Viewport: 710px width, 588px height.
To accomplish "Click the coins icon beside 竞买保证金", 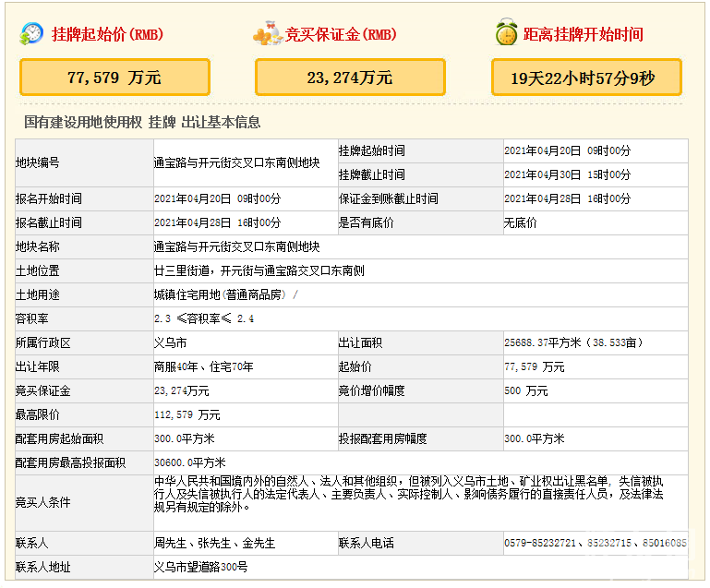I will [x=267, y=34].
